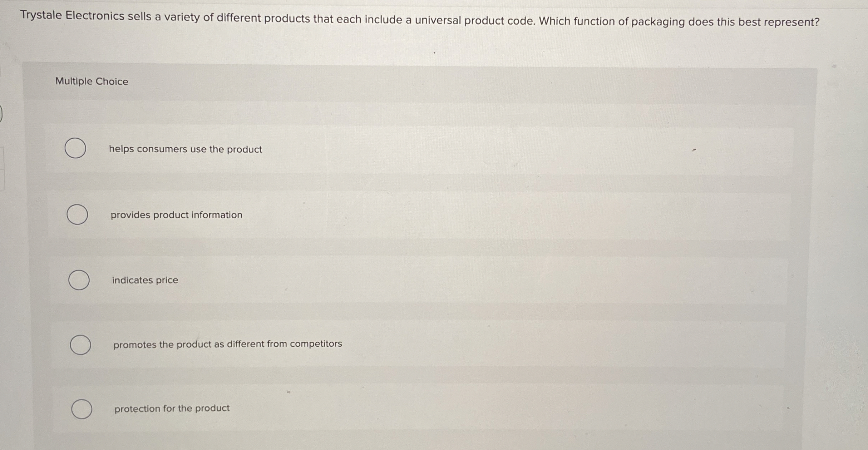Click the 'provides product information' answer text

176,215
